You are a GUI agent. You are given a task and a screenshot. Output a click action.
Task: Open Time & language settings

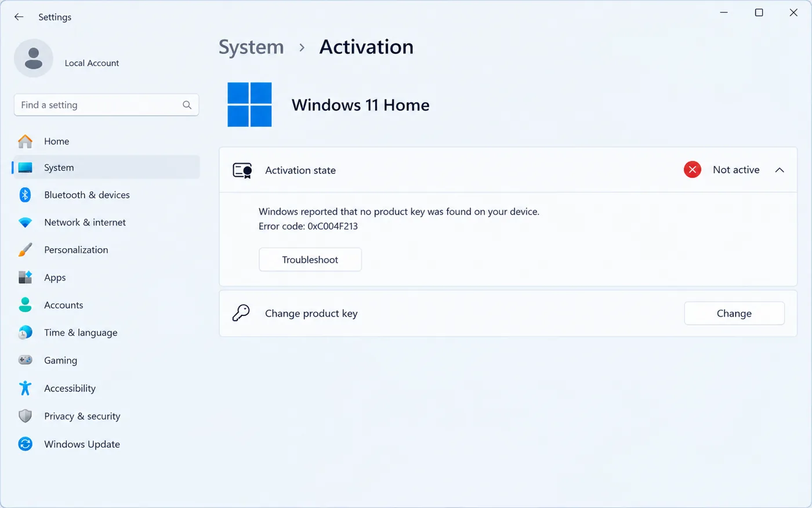106,332
